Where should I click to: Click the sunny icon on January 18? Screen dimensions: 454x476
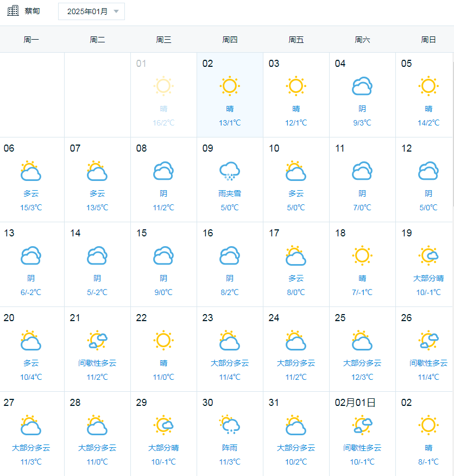coord(362,255)
